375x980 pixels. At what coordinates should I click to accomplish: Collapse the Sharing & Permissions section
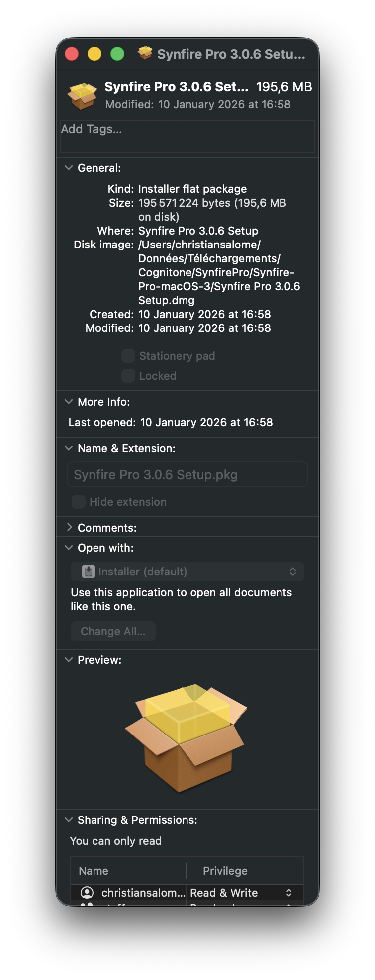69,820
